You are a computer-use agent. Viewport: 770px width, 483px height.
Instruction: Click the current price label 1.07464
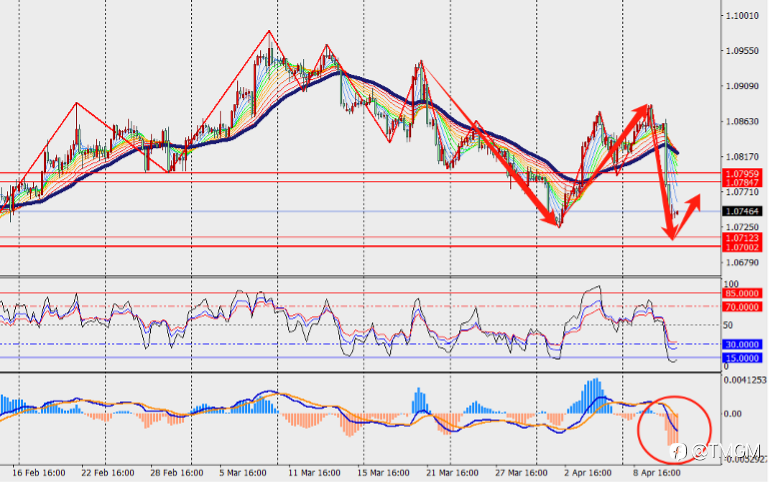tap(742, 212)
